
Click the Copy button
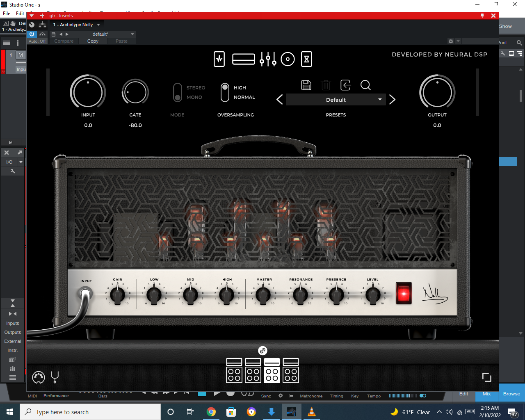[93, 41]
